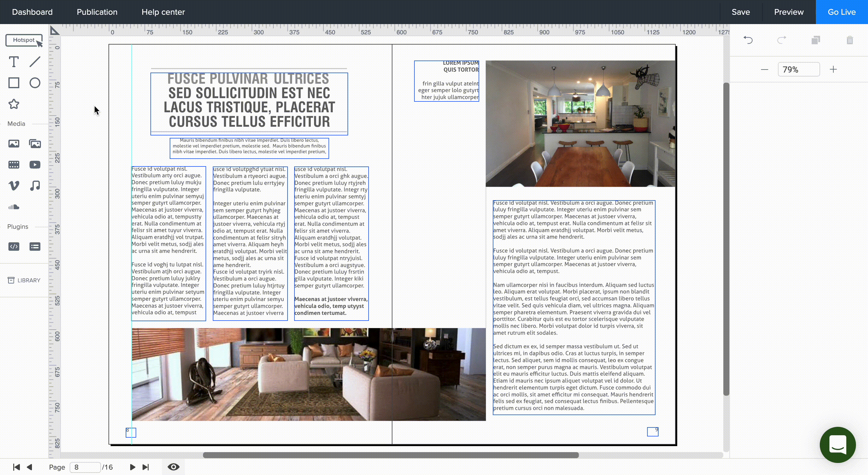Select the Rectangle shape tool
The width and height of the screenshot is (868, 475).
(14, 83)
